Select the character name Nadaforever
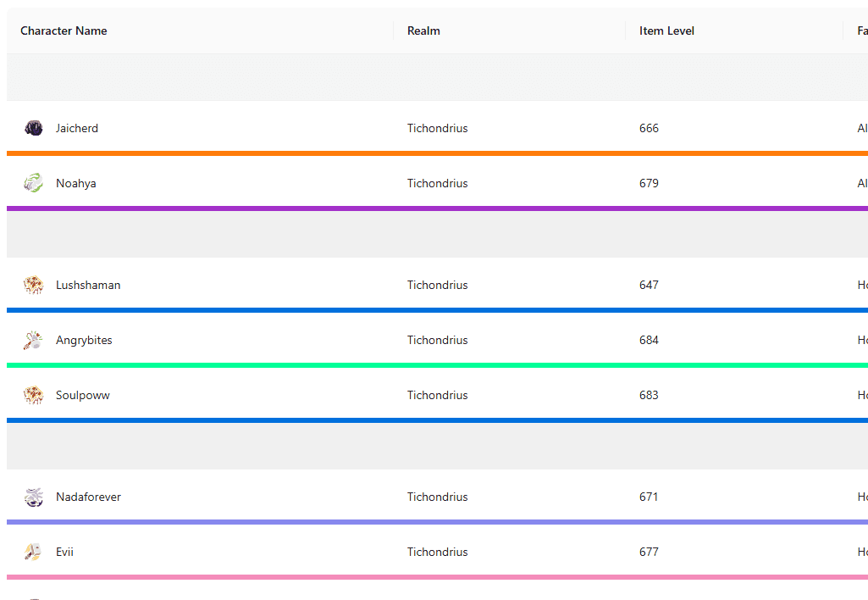This screenshot has width=868, height=600. click(x=89, y=497)
